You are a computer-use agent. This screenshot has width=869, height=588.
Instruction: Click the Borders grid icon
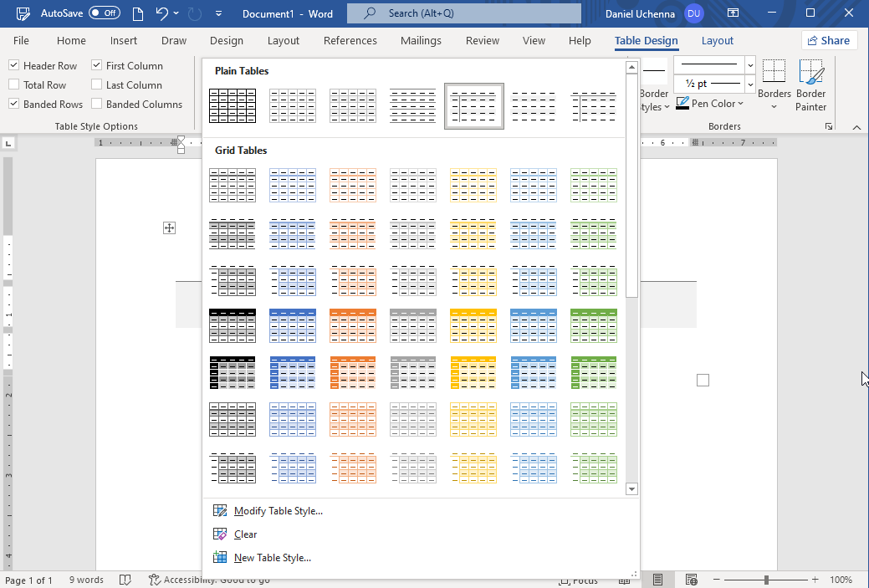(774, 73)
